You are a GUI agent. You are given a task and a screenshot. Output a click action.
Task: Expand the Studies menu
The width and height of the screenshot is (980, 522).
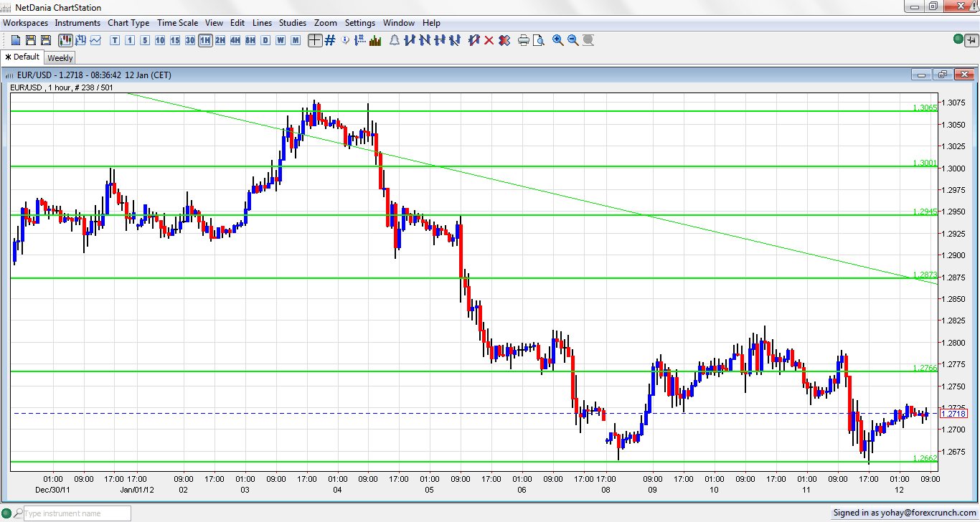292,23
